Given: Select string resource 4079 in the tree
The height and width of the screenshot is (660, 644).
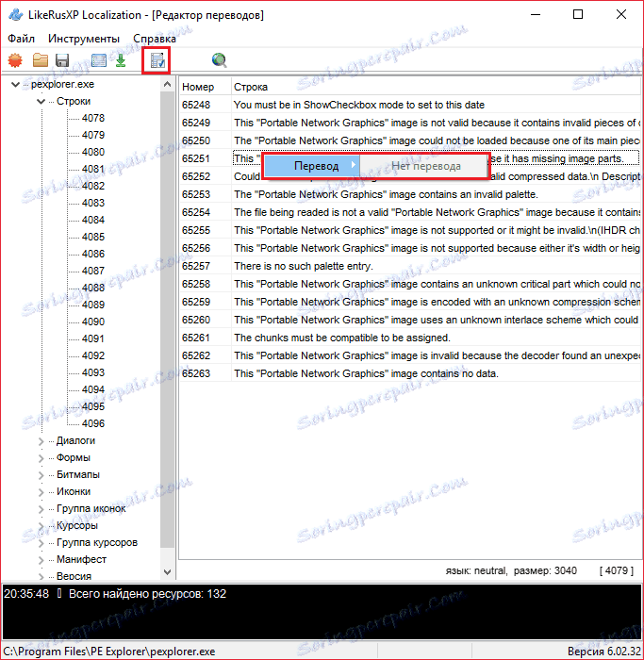Looking at the screenshot, I should [93, 135].
